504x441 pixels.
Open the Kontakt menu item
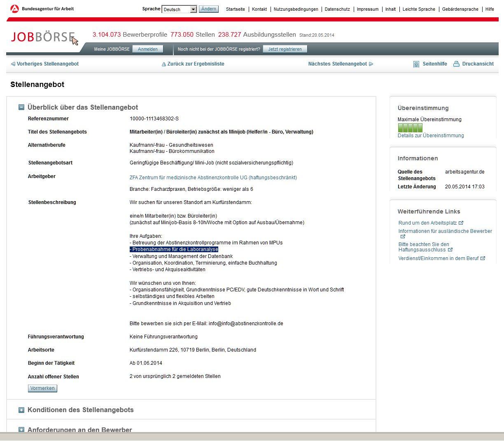point(259,9)
